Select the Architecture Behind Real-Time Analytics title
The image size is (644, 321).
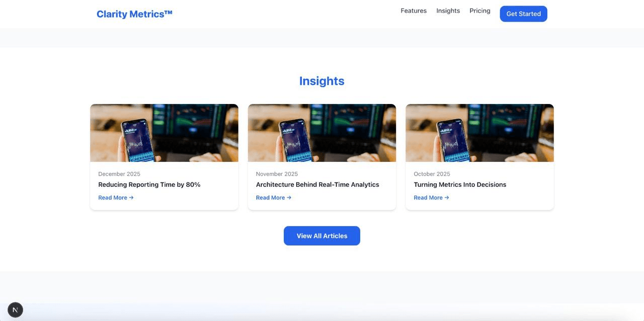coord(317,184)
